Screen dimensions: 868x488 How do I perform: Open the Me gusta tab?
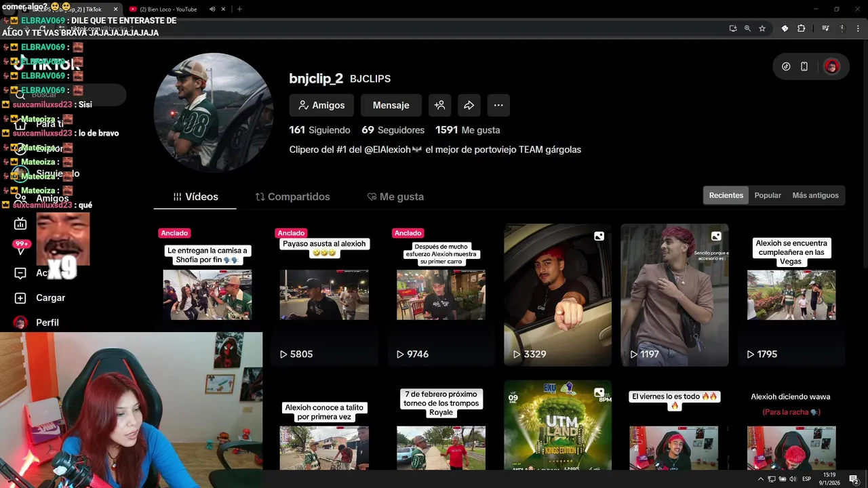click(x=395, y=197)
